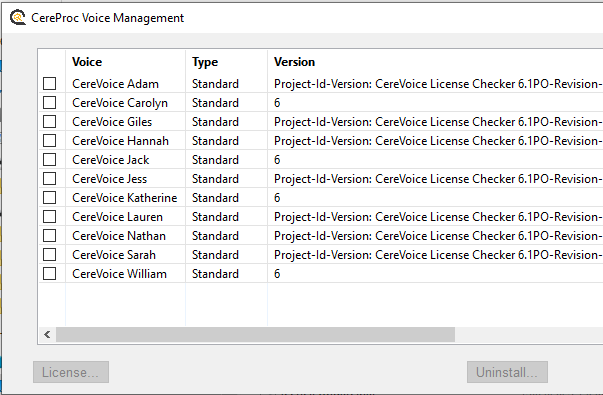Click the CereVoice Hannah name cell
The image size is (603, 395).
point(120,141)
